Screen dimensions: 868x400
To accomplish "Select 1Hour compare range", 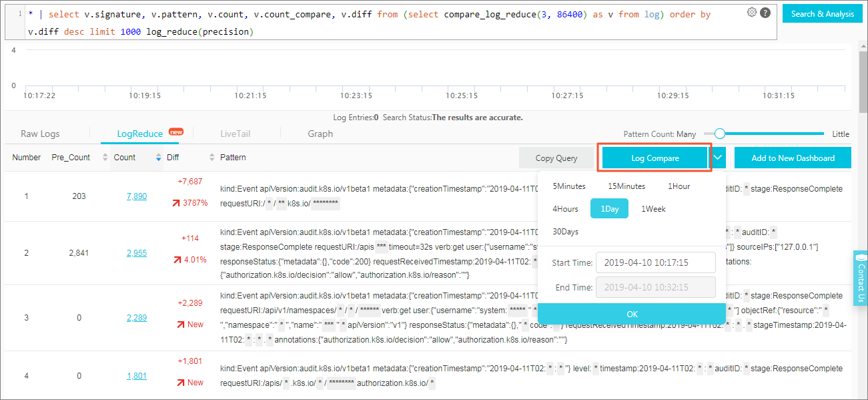I will [679, 186].
